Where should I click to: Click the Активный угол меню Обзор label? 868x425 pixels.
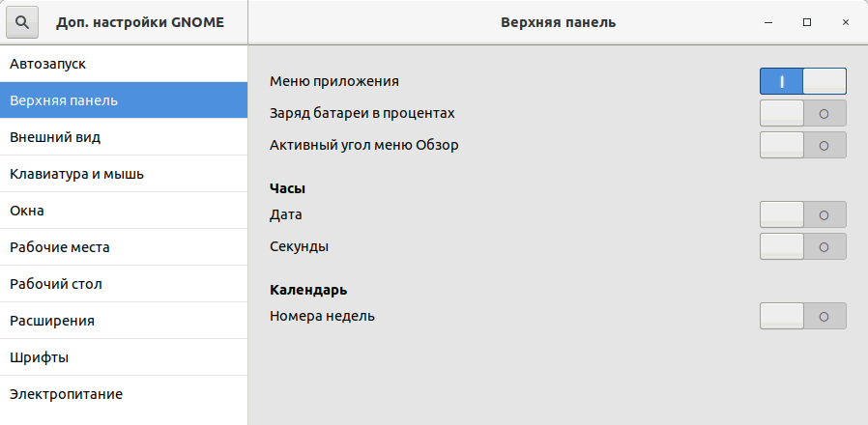point(363,145)
